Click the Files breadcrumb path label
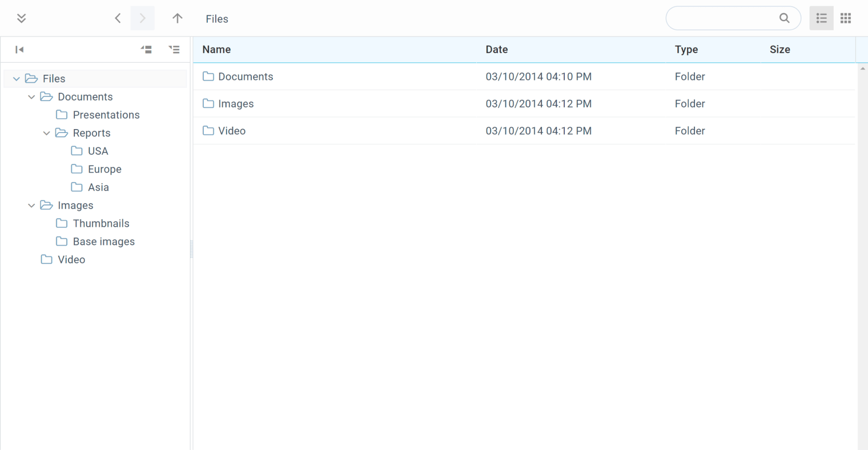This screenshot has height=450, width=868. pyautogui.click(x=217, y=19)
